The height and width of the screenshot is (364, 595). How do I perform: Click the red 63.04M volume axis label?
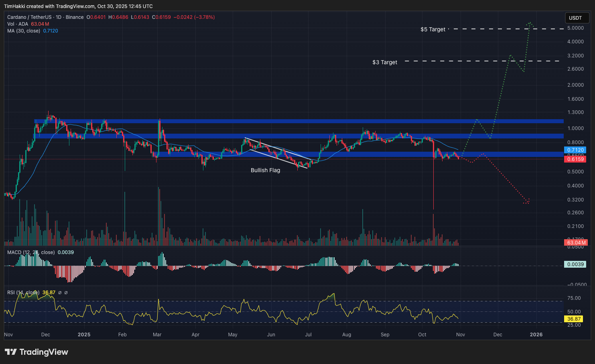[x=575, y=243]
